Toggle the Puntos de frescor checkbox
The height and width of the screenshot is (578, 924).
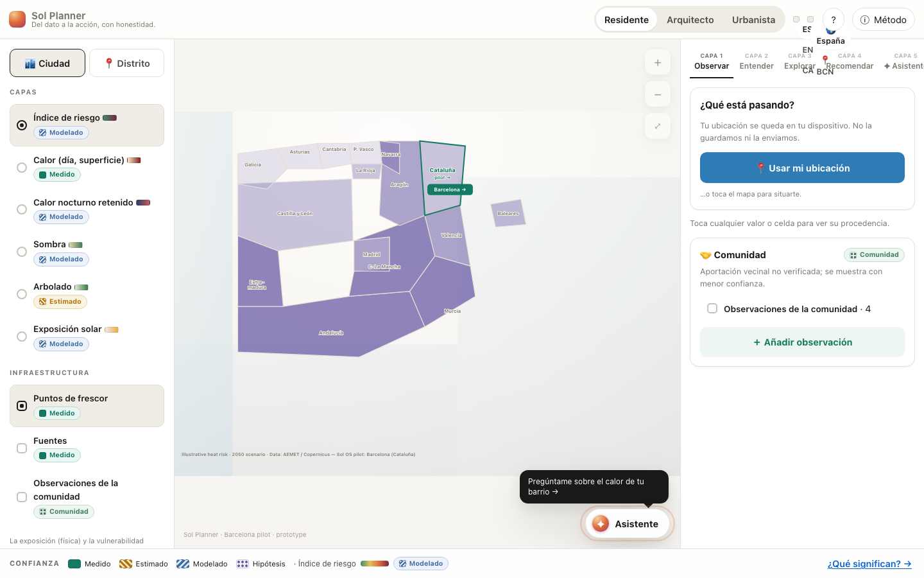pos(22,406)
